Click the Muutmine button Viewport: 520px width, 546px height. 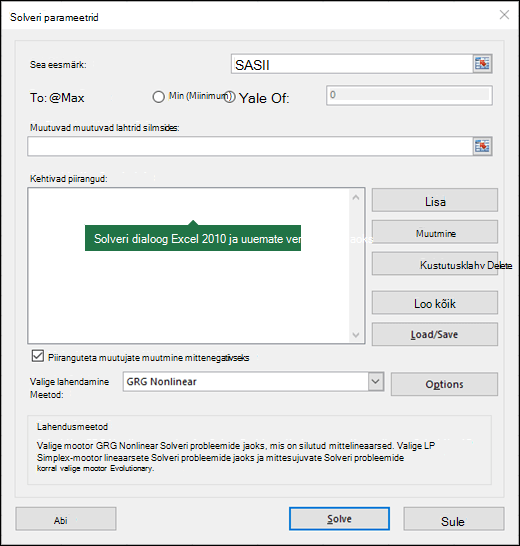(435, 232)
